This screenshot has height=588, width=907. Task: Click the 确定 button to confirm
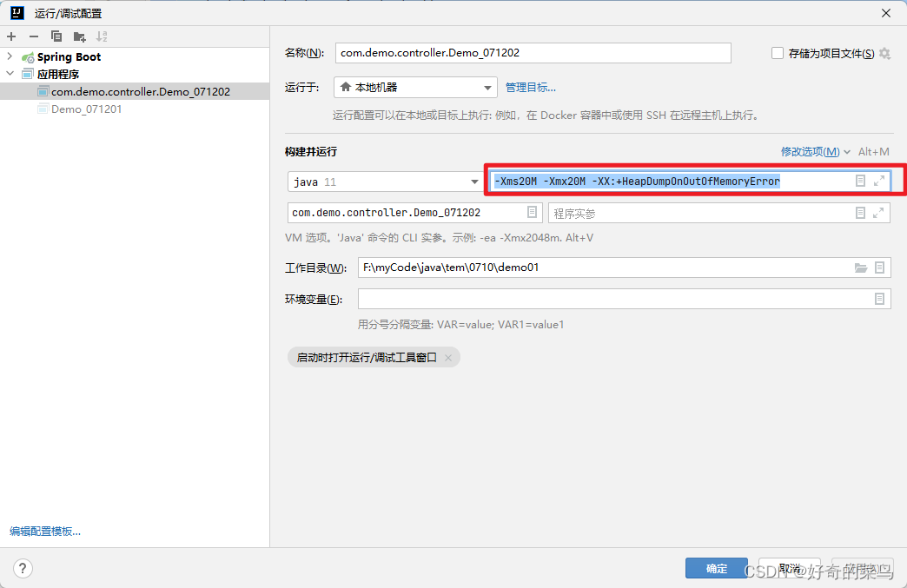coord(715,568)
